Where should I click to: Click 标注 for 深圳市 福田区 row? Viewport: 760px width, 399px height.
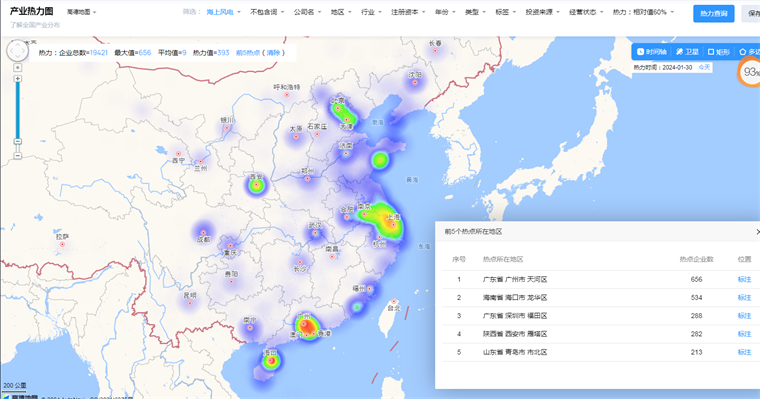(x=744, y=316)
